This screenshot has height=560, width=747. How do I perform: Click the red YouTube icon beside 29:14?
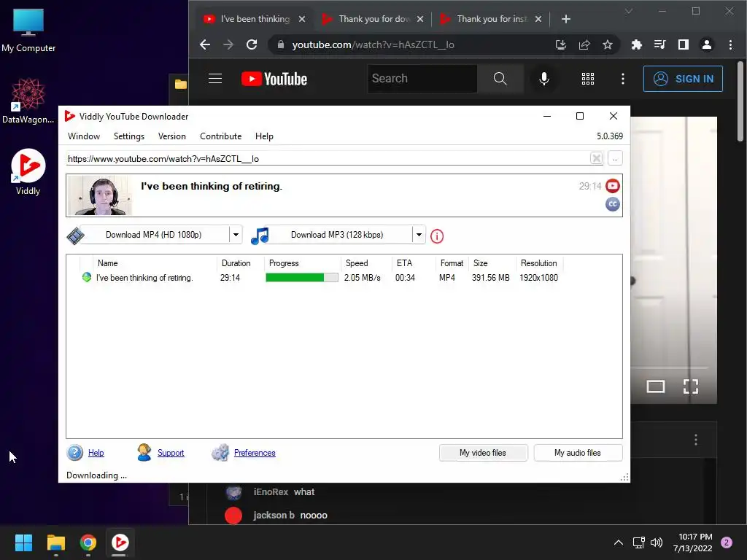point(613,186)
